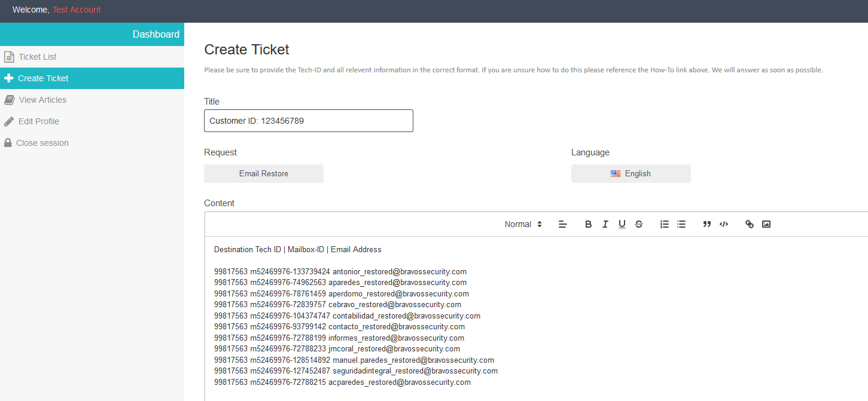This screenshot has height=401, width=868.
Task: Click Close session to log out
Action: point(42,143)
